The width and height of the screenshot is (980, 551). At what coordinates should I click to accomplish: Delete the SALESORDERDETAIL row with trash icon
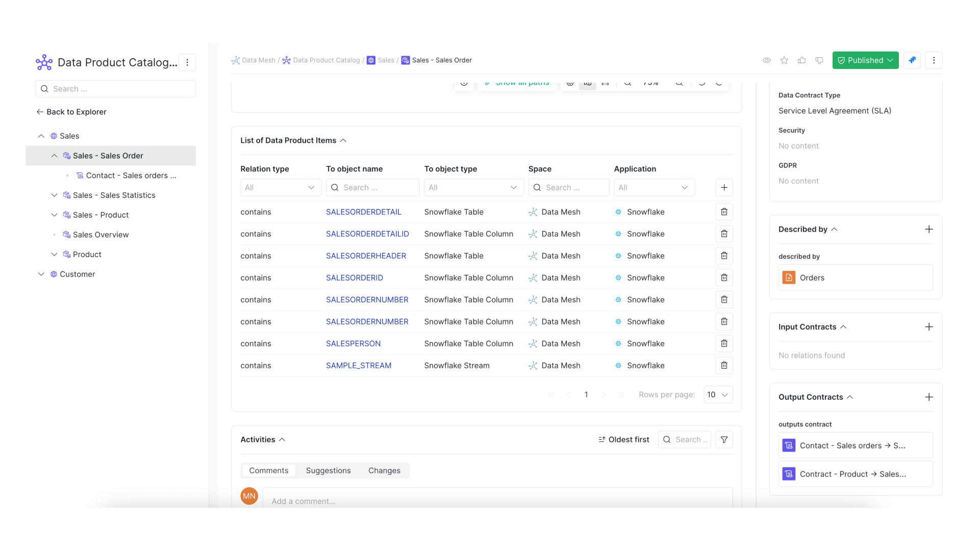[x=724, y=212]
